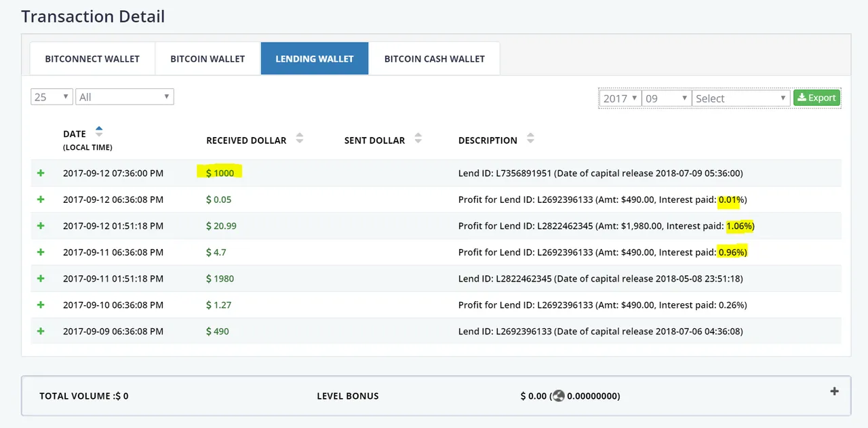868x428 pixels.
Task: Click the Transaction Detail heading
Action: 93,16
